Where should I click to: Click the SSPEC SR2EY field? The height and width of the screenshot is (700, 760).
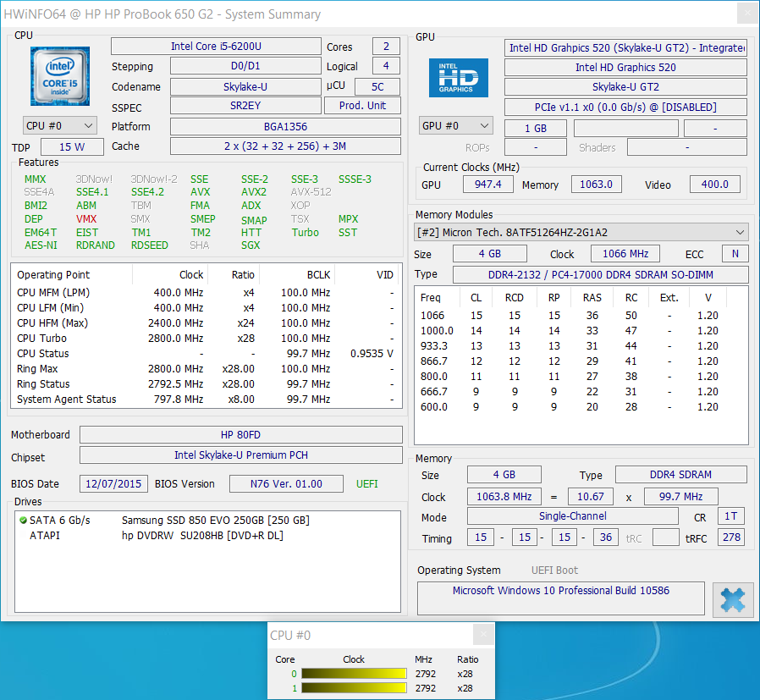click(x=245, y=106)
